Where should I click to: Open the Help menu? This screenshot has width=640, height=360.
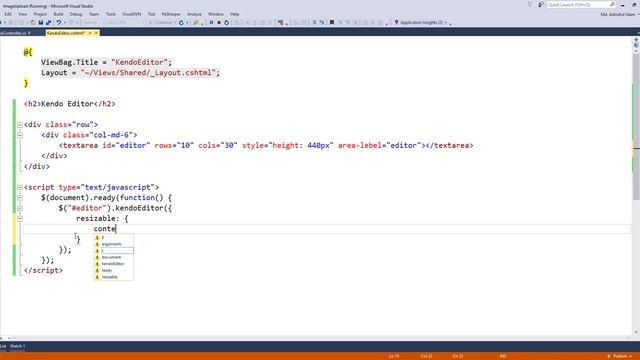tap(234, 14)
